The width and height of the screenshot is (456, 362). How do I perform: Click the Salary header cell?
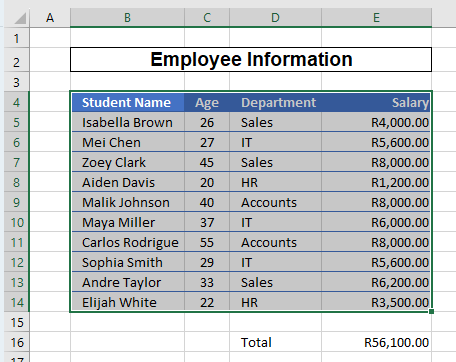click(x=376, y=102)
